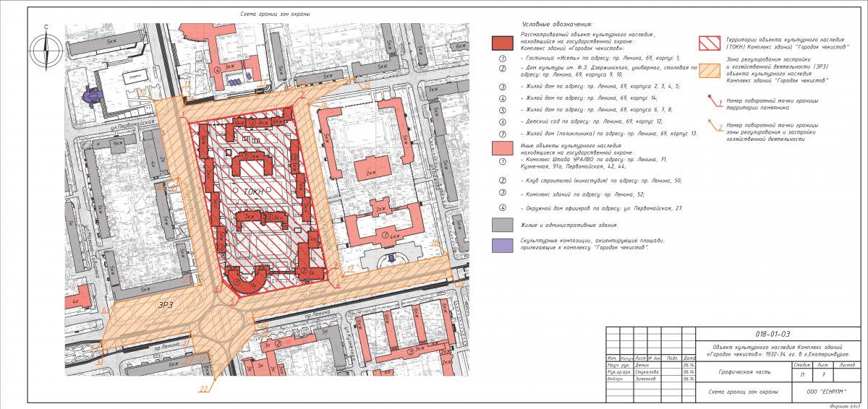Image resolution: width=868 pixels, height=409 pixels.
Task: Click the 'Условные обозначения' legend heading
Action: click(x=556, y=25)
